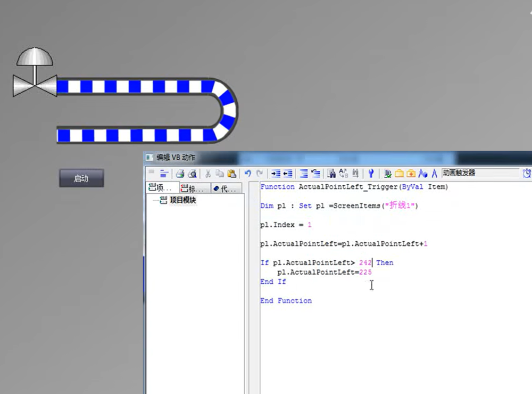
Task: Click the valve symbol on the pipe
Action: click(35, 85)
